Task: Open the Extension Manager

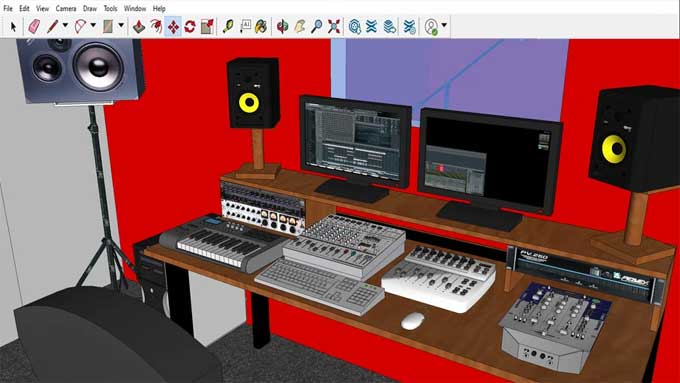Action: (x=409, y=26)
